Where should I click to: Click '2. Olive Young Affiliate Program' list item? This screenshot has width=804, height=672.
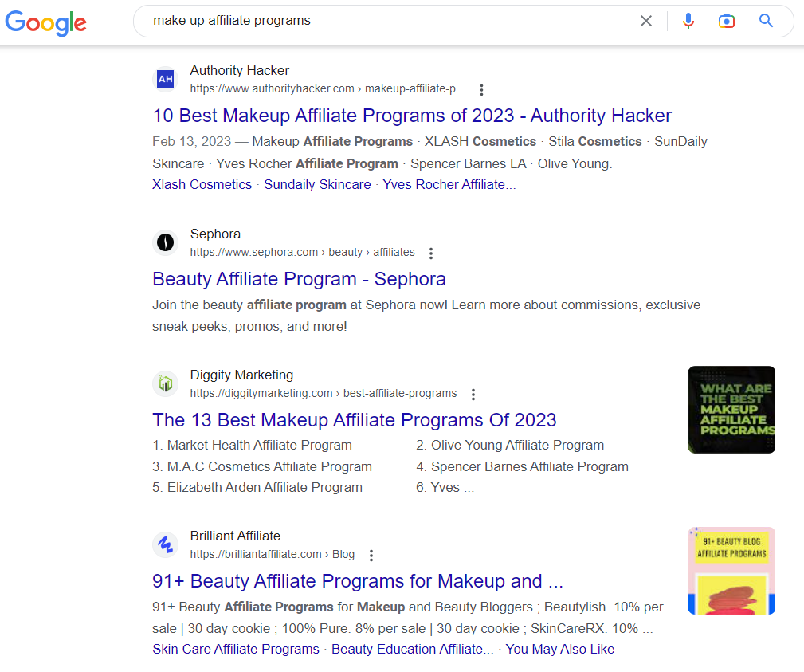[x=510, y=445]
